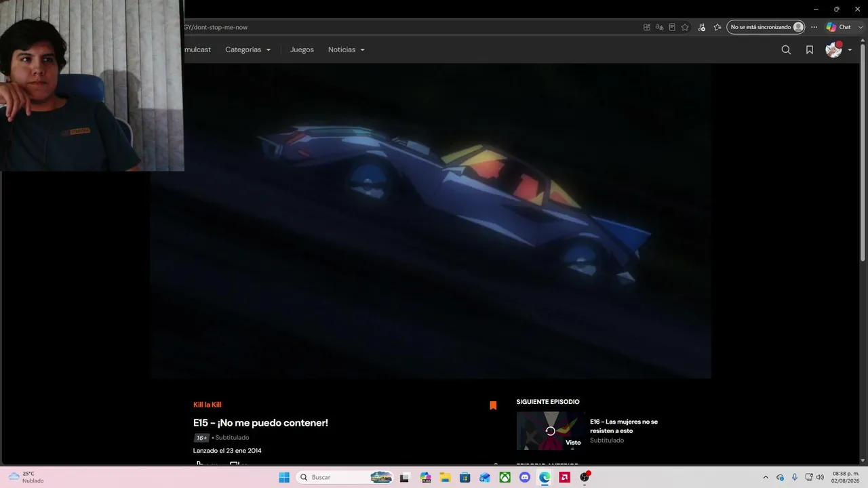
Task: Open the immersive reader icon
Action: point(672,27)
